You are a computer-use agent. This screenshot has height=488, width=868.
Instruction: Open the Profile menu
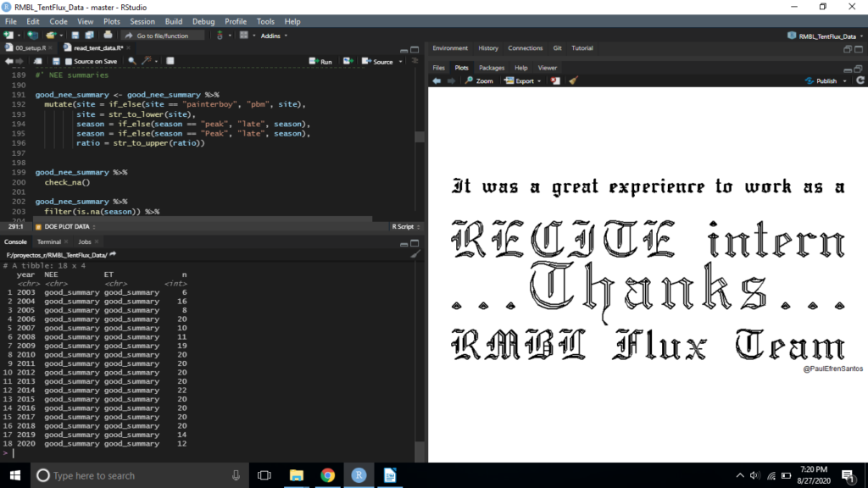tap(236, 21)
